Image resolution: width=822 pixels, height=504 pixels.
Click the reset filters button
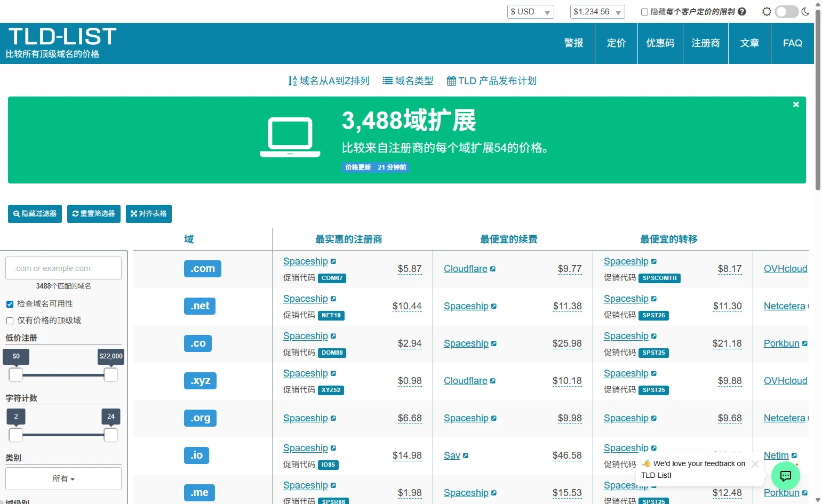[94, 214]
